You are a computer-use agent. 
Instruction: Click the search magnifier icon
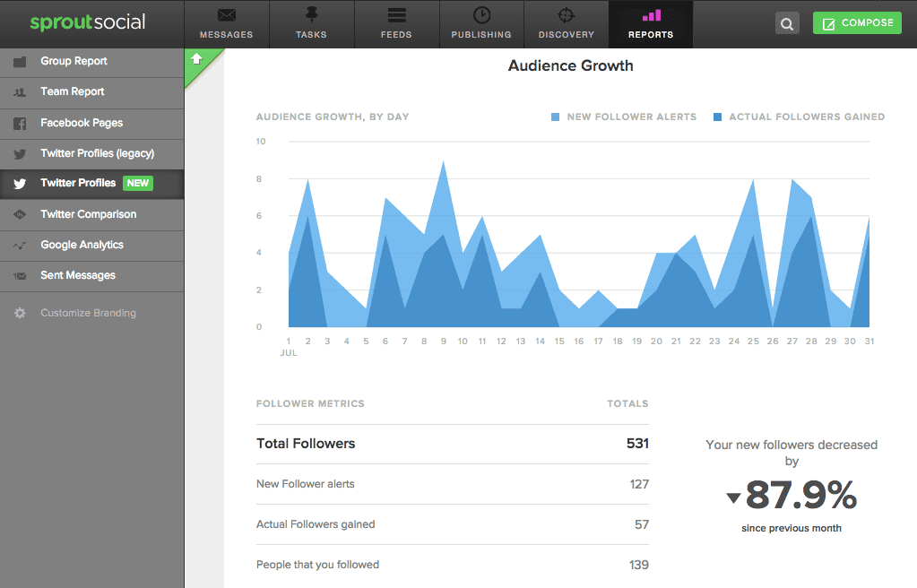click(787, 23)
